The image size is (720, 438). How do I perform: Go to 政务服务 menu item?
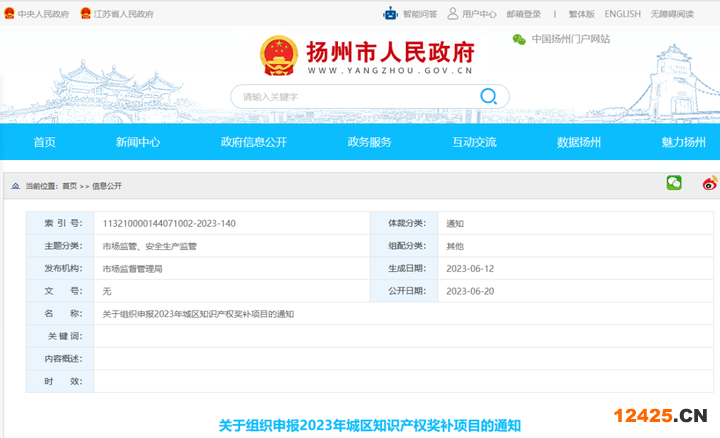pyautogui.click(x=370, y=142)
